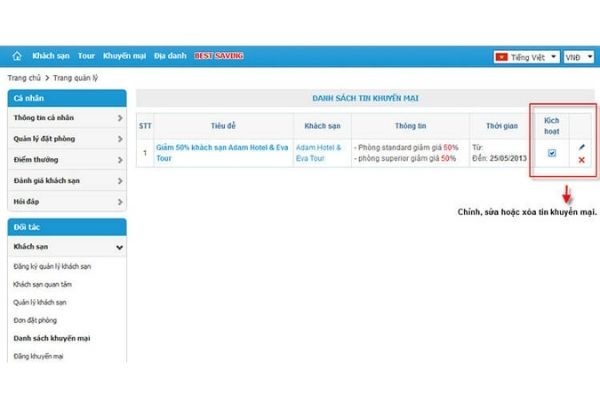Open Đơn đặt phòng in sidebar
The image size is (600, 400).
tap(37, 319)
